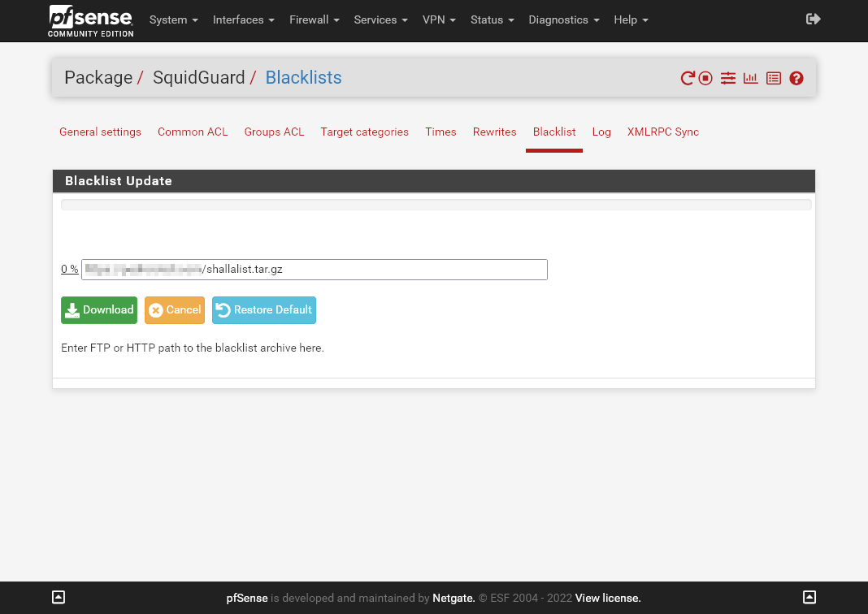The width and height of the screenshot is (868, 614).
Task: Select the XMLRPC Sync tab
Action: point(662,132)
